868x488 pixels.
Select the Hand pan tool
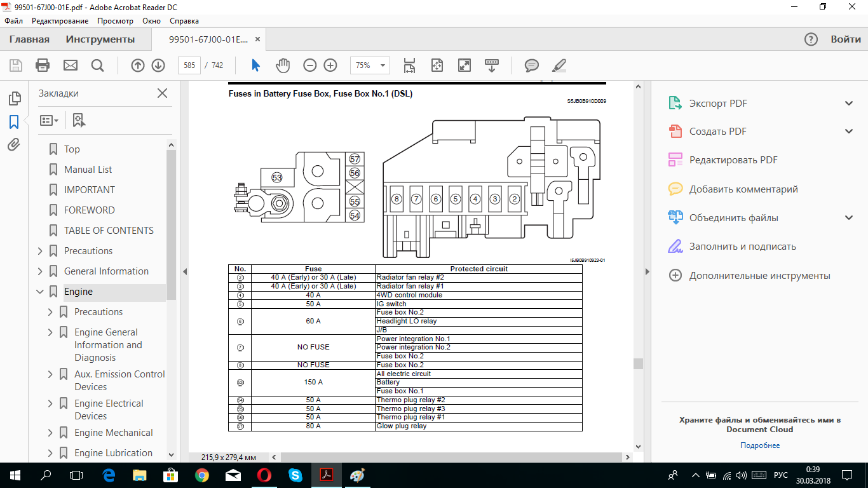tap(282, 65)
